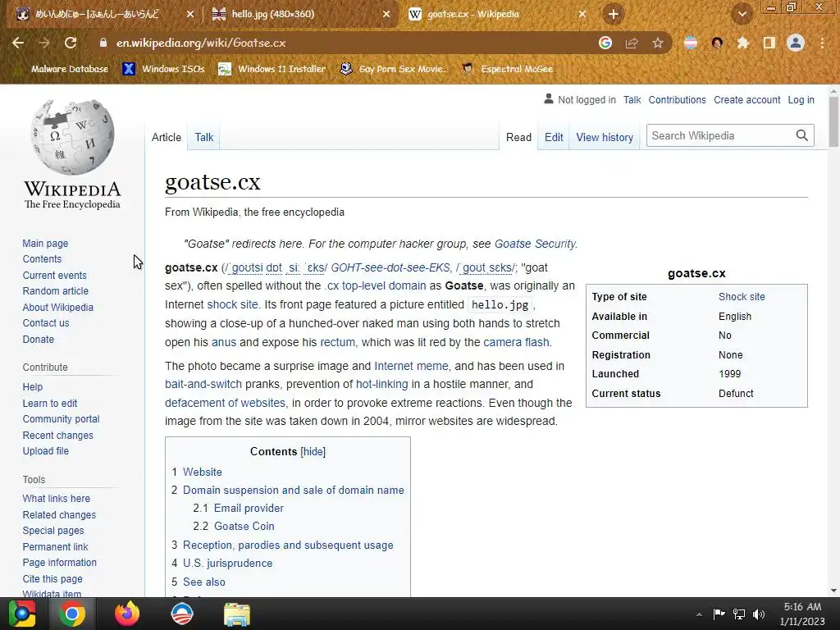Screen dimensions: 840x630
Task: Show hidden system tray icons arrow
Action: (x=699, y=614)
